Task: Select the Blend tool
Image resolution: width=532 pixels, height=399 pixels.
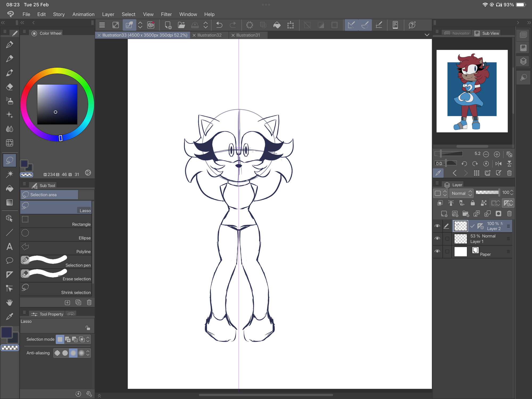Action: [10, 129]
